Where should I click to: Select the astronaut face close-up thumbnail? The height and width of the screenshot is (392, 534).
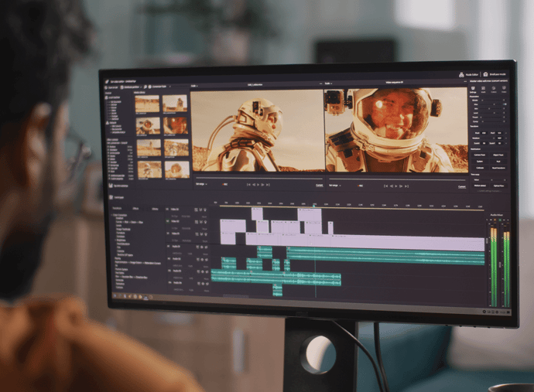175,125
